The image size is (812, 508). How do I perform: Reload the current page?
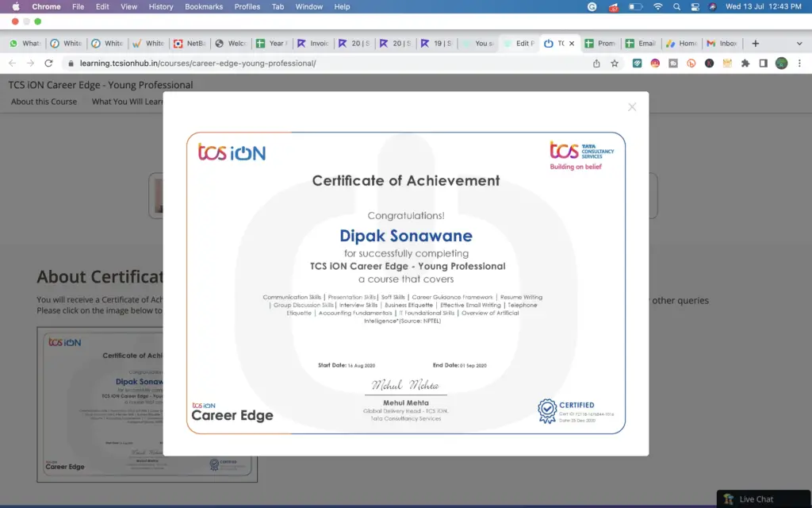[x=48, y=63]
